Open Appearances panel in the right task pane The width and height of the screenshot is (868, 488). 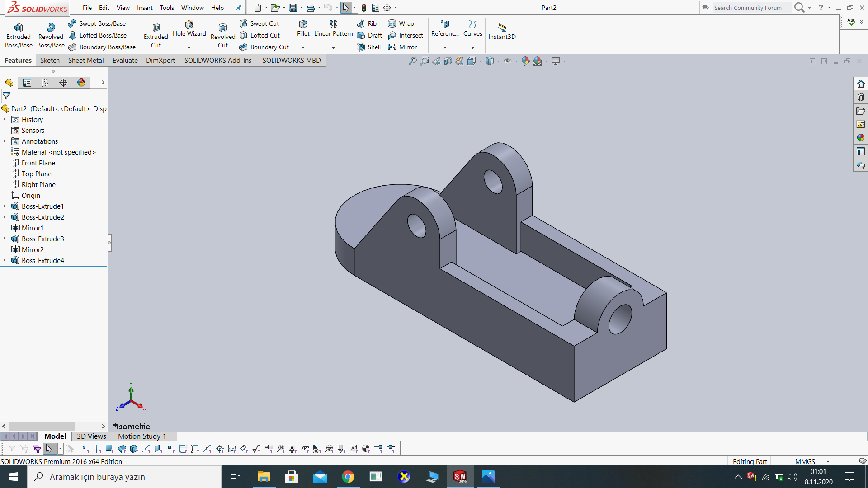(x=860, y=138)
